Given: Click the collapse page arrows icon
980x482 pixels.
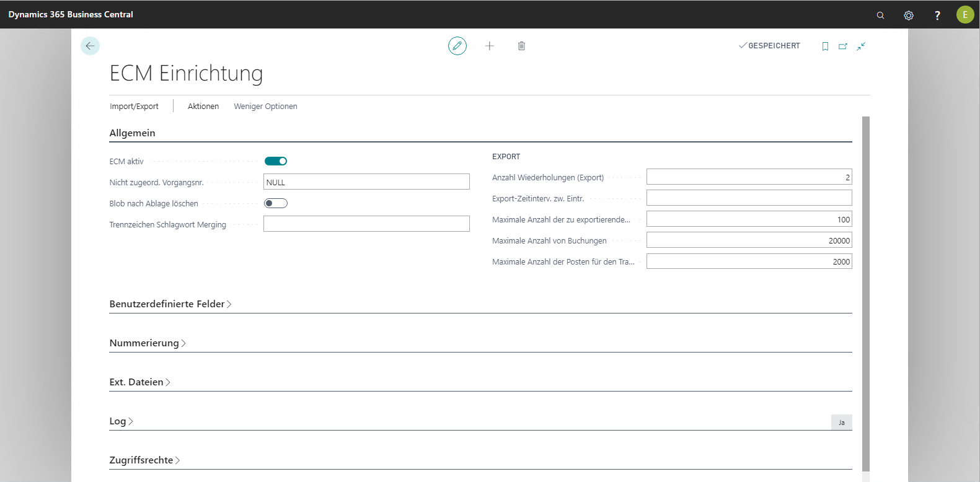Looking at the screenshot, I should tap(861, 46).
